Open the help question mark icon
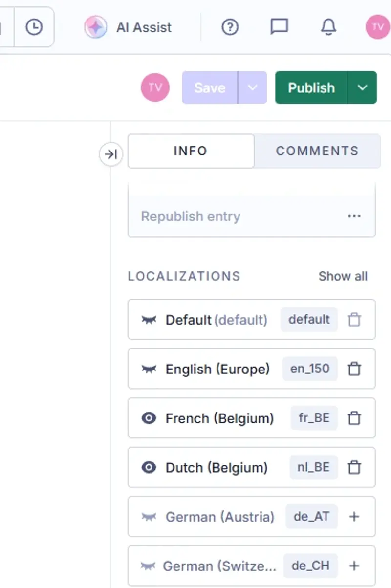 (x=230, y=27)
